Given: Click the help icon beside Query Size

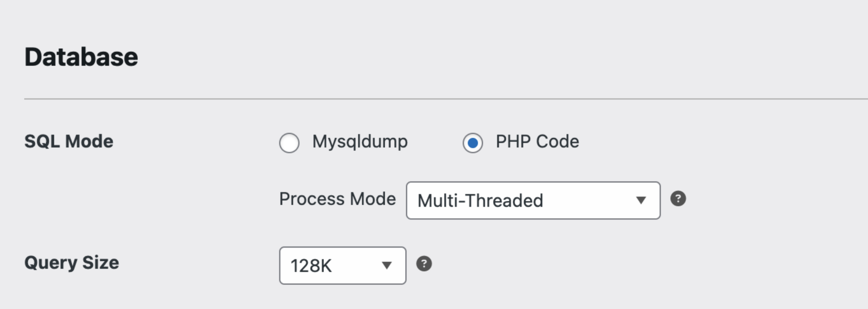Looking at the screenshot, I should [x=424, y=264].
